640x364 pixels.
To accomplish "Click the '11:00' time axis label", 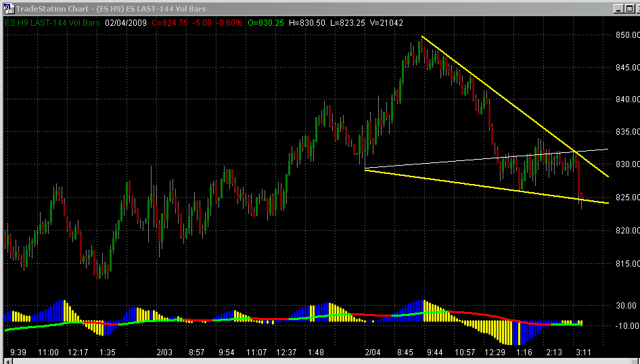I will (x=49, y=352).
